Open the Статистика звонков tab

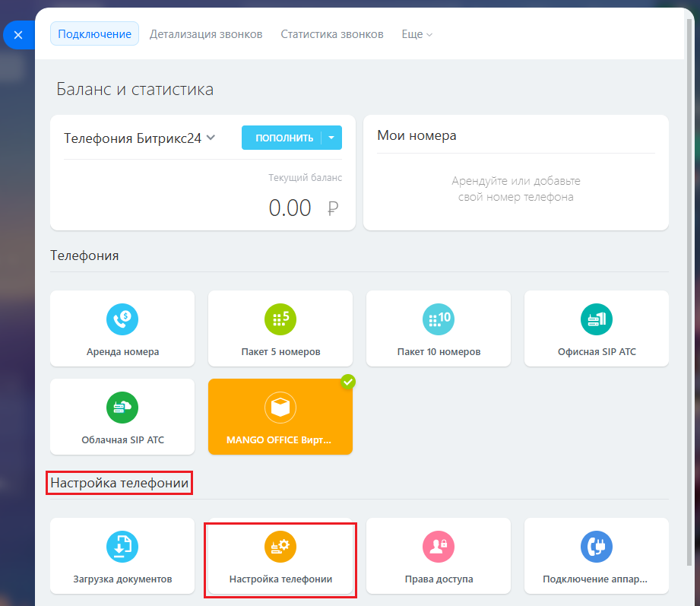[x=331, y=34]
